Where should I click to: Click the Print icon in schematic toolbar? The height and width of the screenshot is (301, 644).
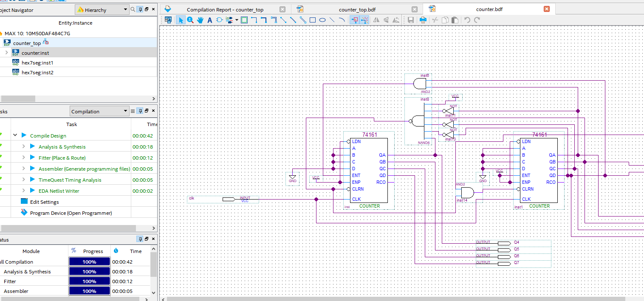click(423, 20)
